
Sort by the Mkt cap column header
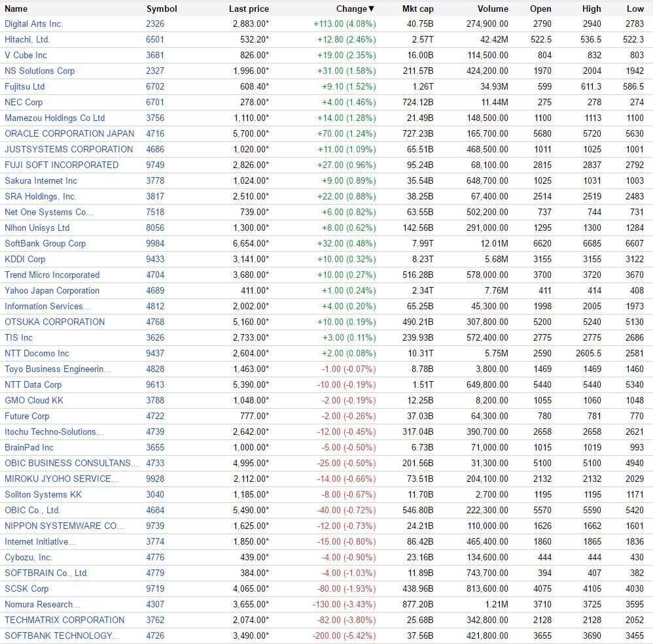coord(417,8)
